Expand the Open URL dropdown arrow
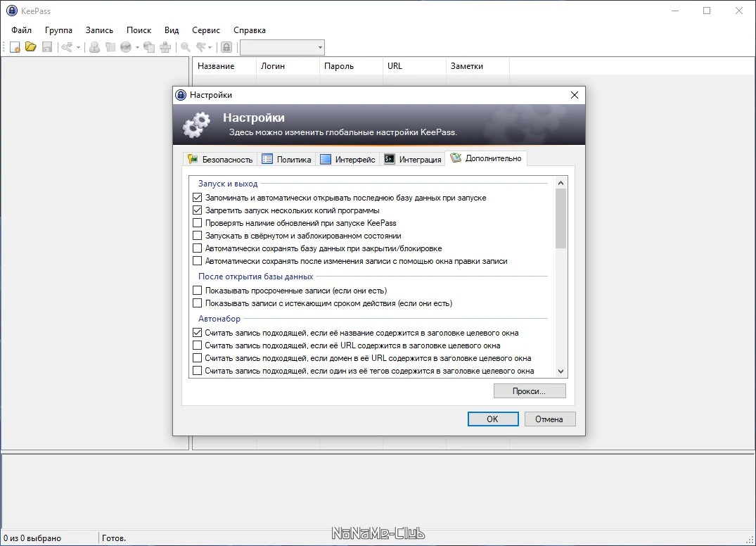Screen dimensions: 756x546 pyautogui.click(x=137, y=47)
